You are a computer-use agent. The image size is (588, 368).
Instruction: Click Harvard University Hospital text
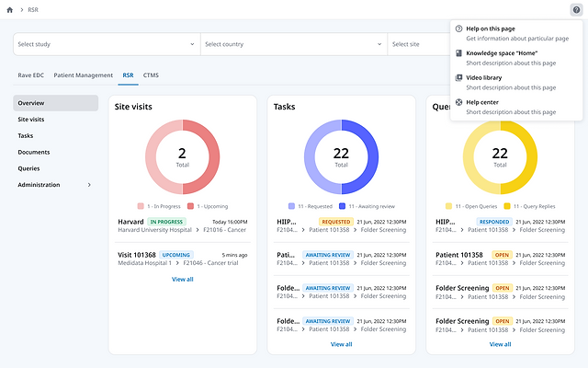(x=155, y=230)
